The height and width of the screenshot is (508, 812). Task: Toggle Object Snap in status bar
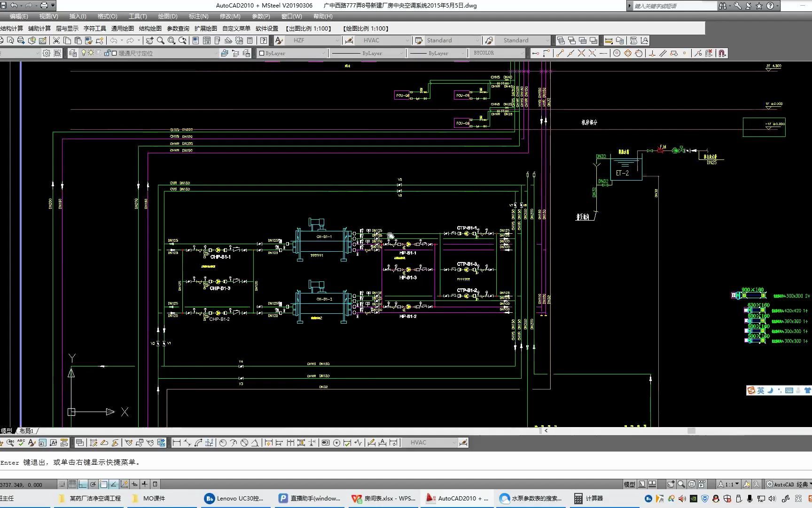click(103, 484)
